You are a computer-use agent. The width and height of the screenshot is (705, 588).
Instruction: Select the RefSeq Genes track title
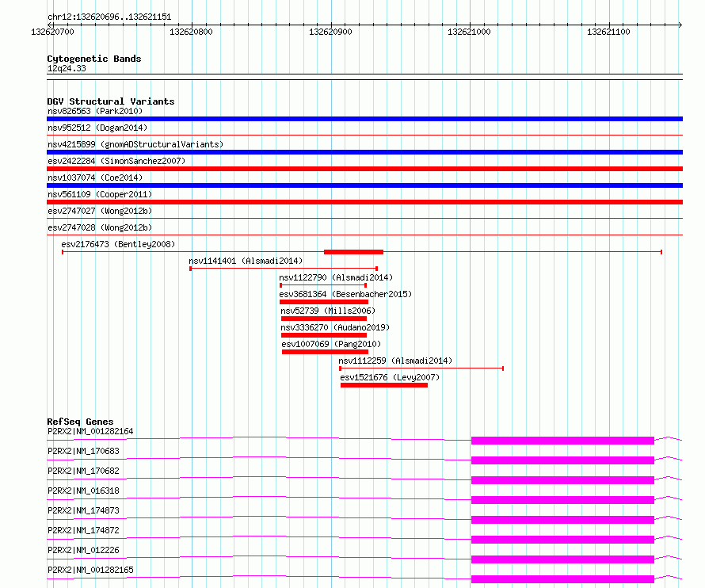click(80, 422)
